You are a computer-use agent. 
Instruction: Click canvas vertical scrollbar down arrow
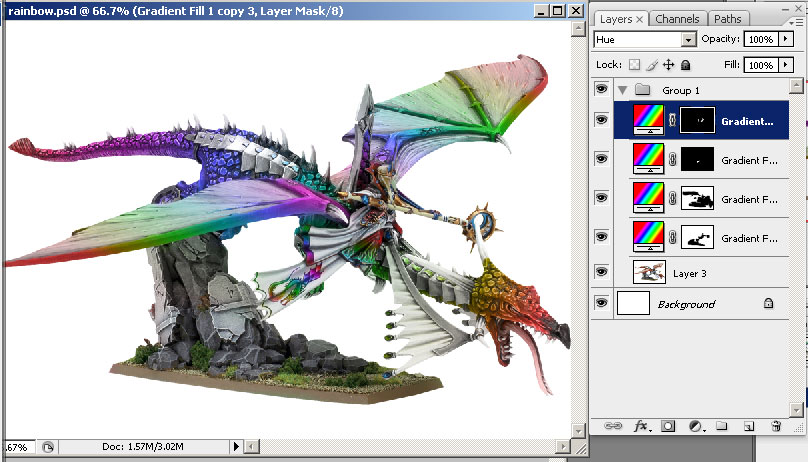click(x=578, y=430)
